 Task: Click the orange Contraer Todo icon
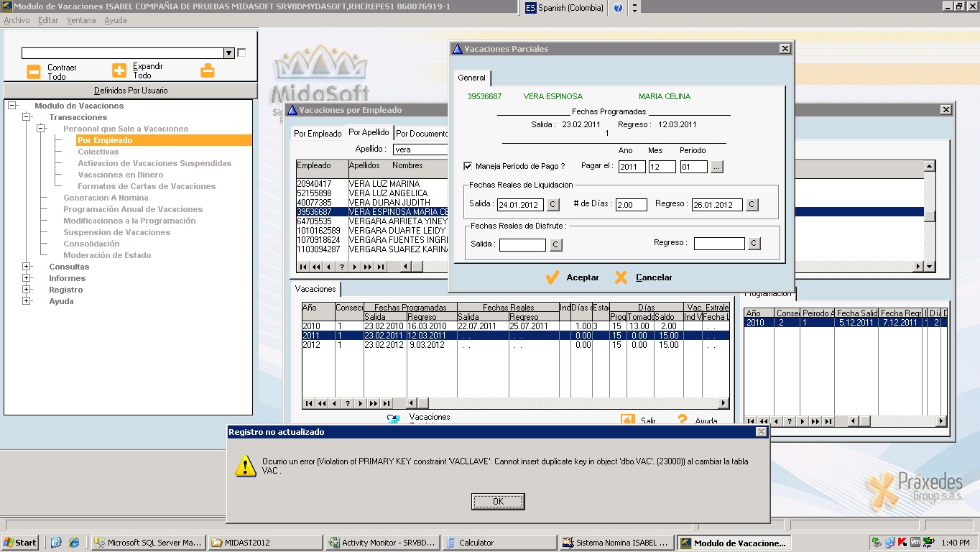[x=34, y=71]
